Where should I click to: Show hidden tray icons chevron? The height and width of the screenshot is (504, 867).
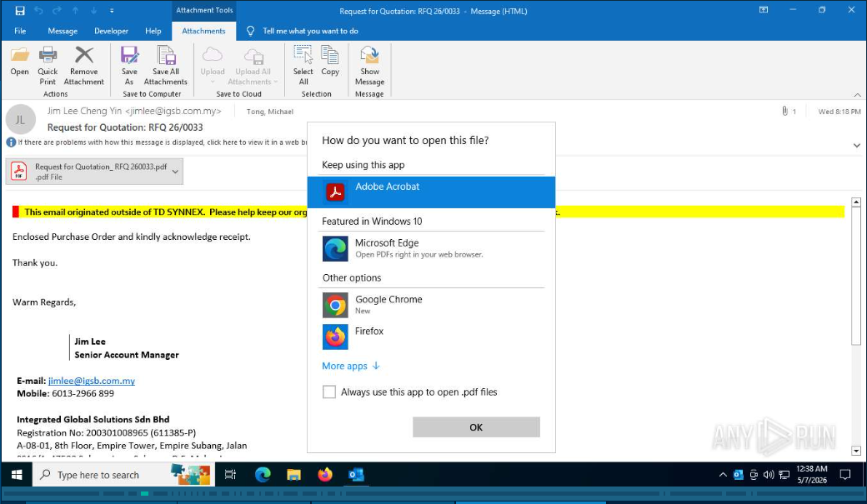click(x=723, y=475)
